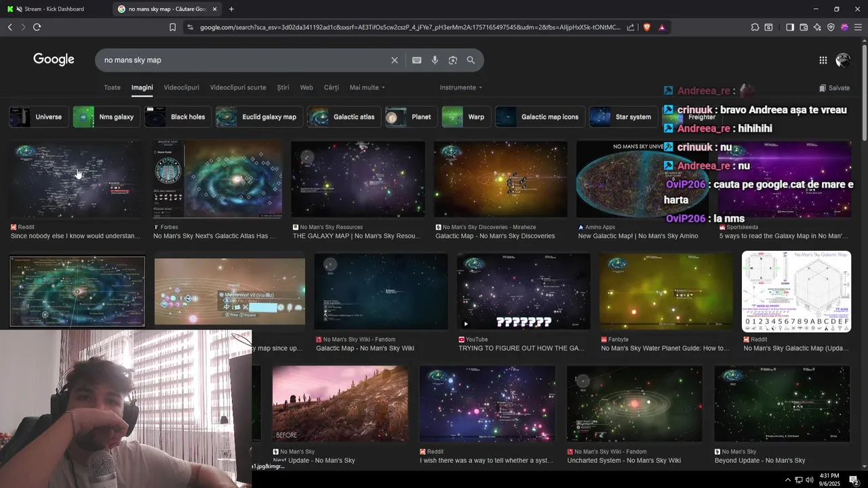Open the volume control in taskbar

(809, 480)
